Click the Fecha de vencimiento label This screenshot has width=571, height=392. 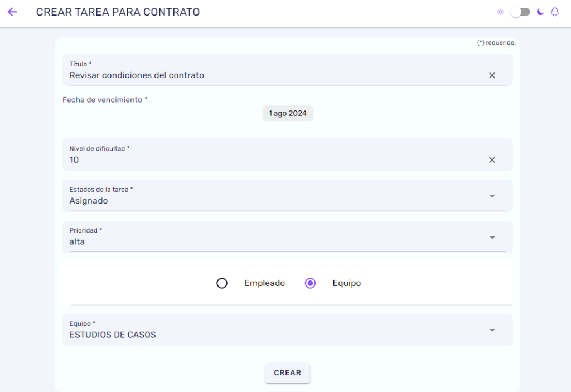point(105,100)
